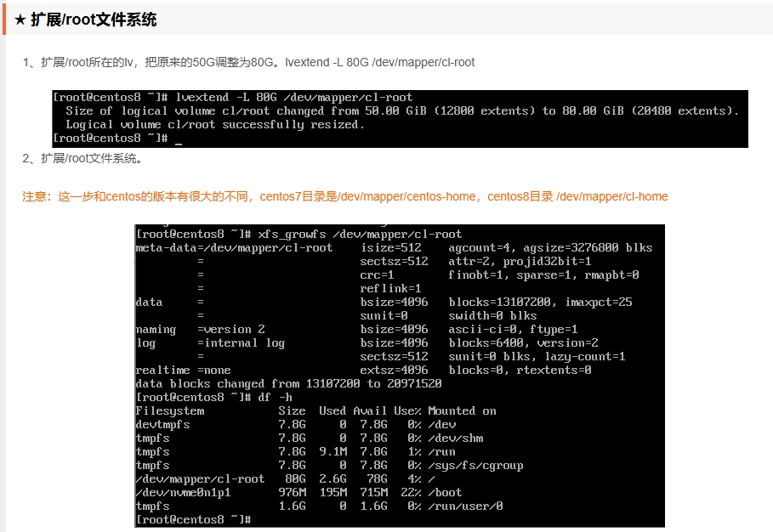Click the "devtmpfs" df row
This screenshot has height=532, width=773.
296,425
